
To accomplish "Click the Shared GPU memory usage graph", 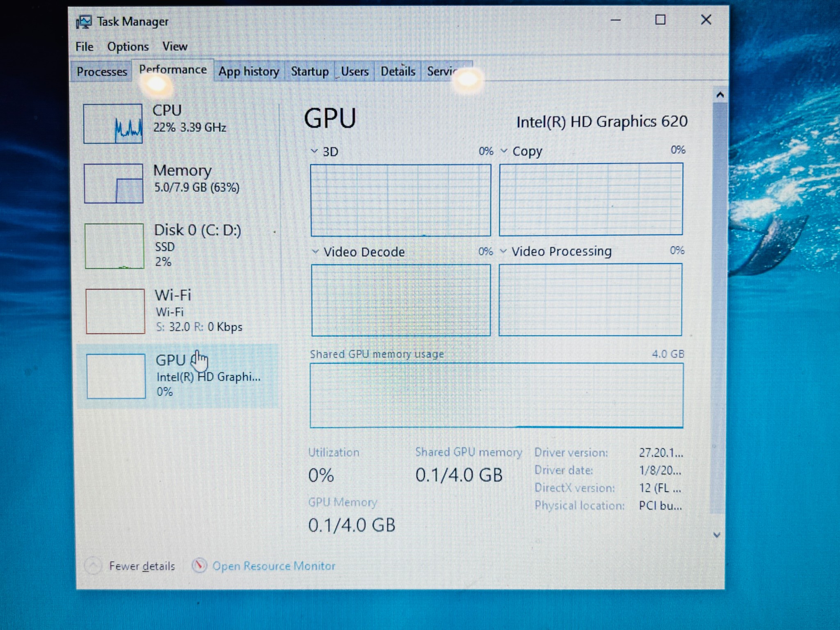I will [496, 395].
